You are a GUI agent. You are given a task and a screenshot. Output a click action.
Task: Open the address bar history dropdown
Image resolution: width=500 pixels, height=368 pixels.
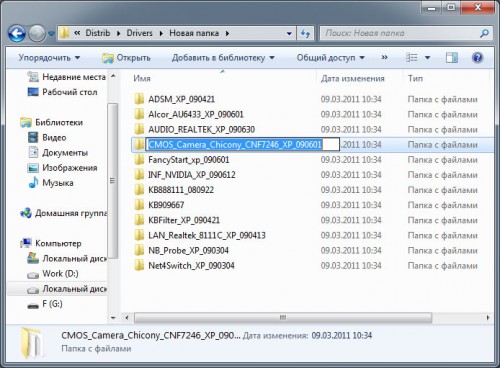pyautogui.click(x=289, y=33)
